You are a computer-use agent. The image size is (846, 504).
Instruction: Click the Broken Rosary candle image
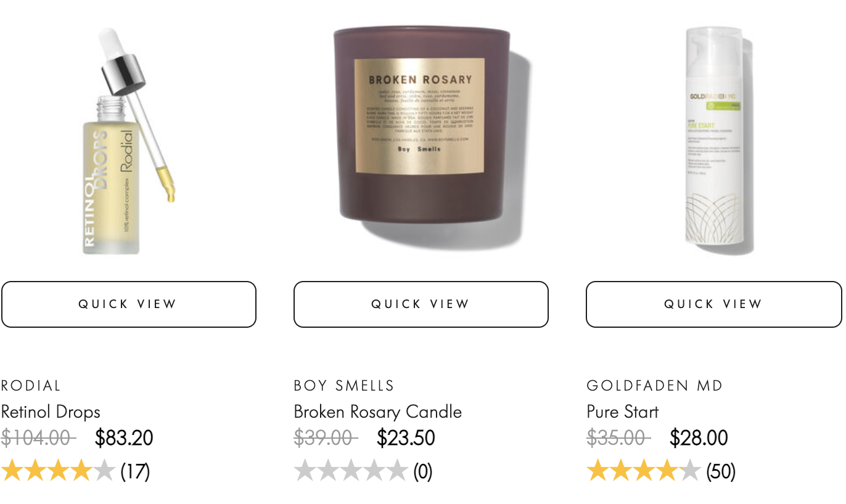coord(429,138)
